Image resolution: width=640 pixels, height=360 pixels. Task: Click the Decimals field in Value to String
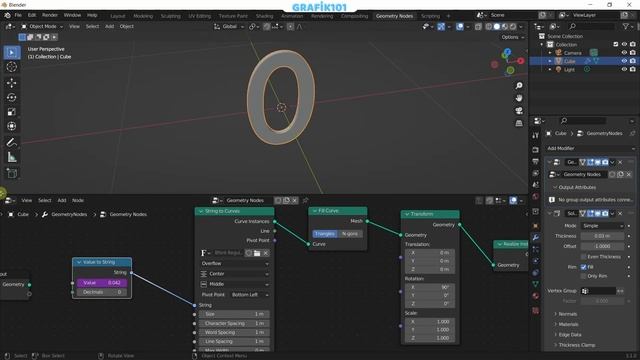pos(102,292)
